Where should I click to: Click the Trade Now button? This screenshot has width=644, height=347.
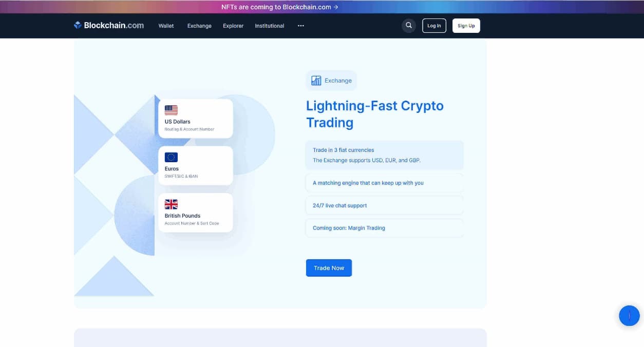(329, 268)
